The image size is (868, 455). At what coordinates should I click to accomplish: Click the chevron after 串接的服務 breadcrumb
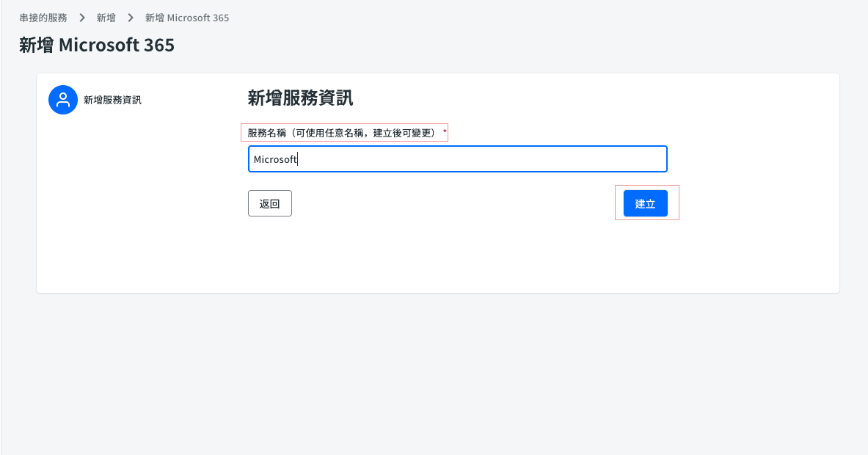(x=82, y=18)
